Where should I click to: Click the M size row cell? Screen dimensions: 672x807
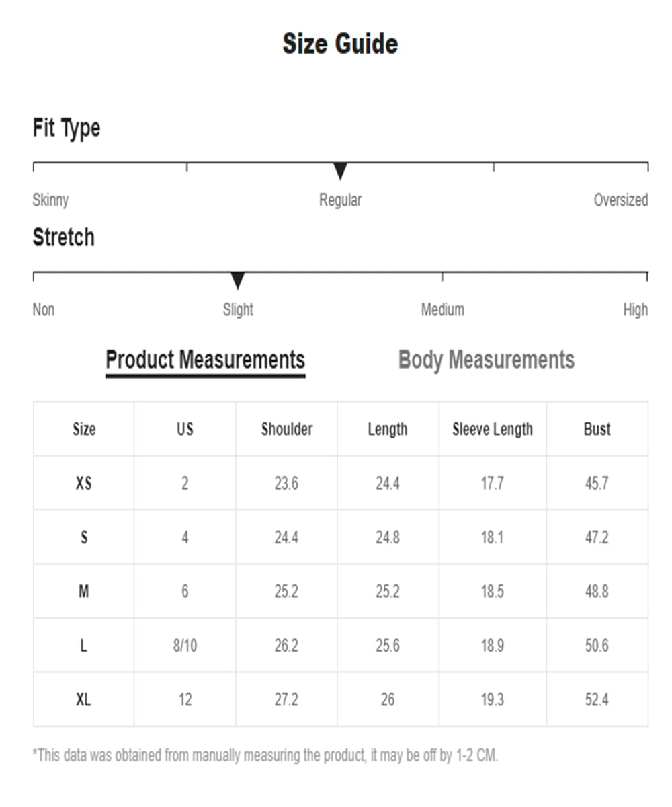coord(84,591)
